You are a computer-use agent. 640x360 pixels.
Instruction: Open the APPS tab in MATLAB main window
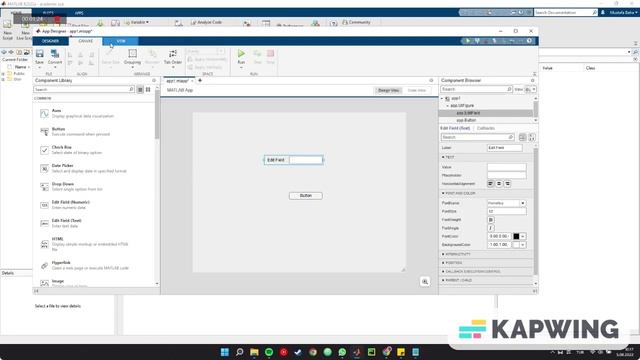(x=79, y=13)
